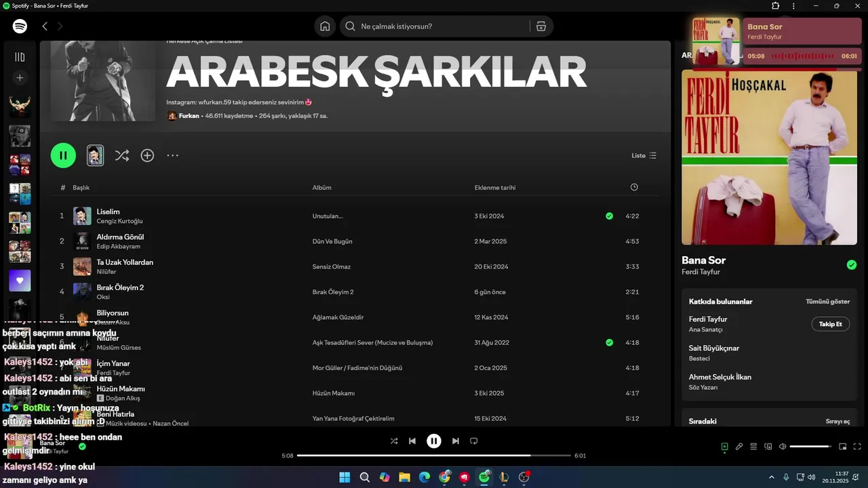The height and width of the screenshot is (488, 868).
Task: Click playlist preview thumbnail beside pause button
Action: (96, 155)
